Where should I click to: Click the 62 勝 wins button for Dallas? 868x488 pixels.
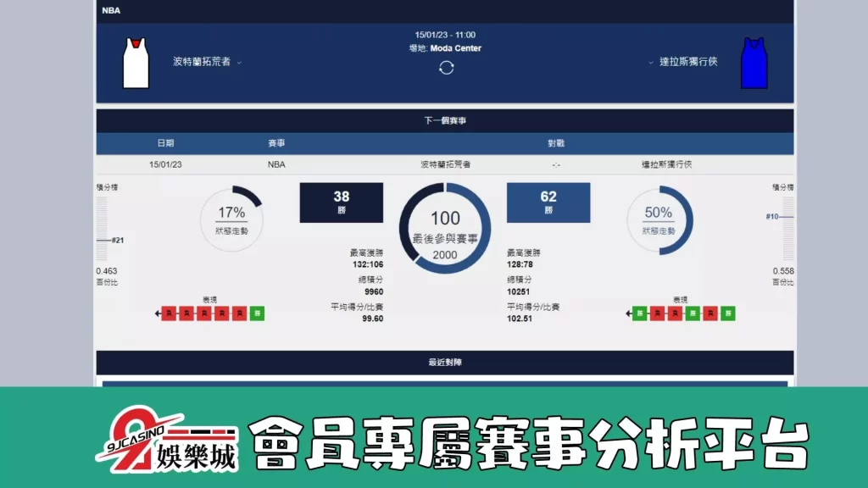tap(548, 202)
